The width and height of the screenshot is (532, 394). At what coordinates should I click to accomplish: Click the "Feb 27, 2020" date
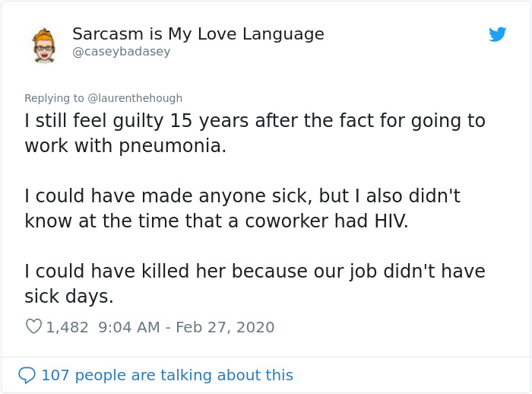[225, 327]
